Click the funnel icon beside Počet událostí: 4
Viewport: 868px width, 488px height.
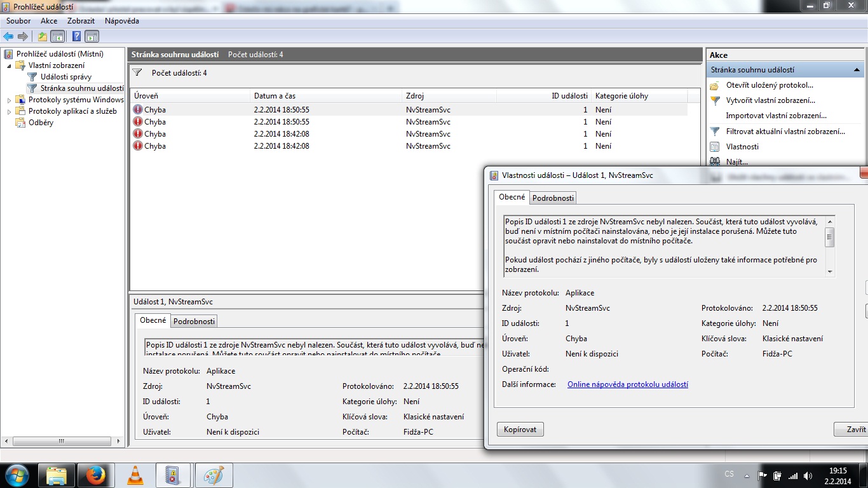point(137,73)
